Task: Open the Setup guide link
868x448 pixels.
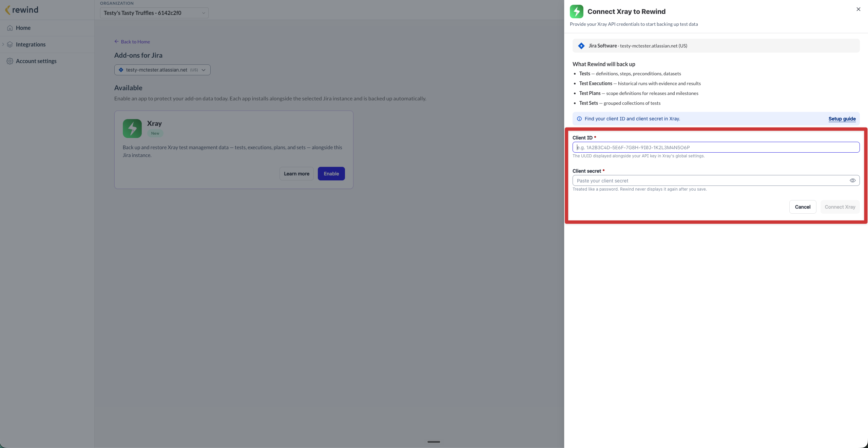Action: 842,119
